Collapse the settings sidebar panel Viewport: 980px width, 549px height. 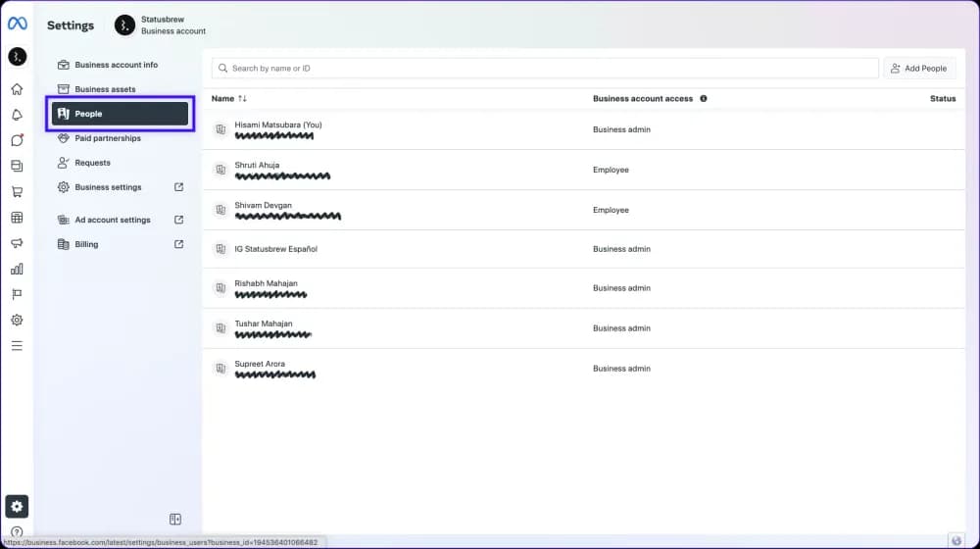tap(175, 519)
